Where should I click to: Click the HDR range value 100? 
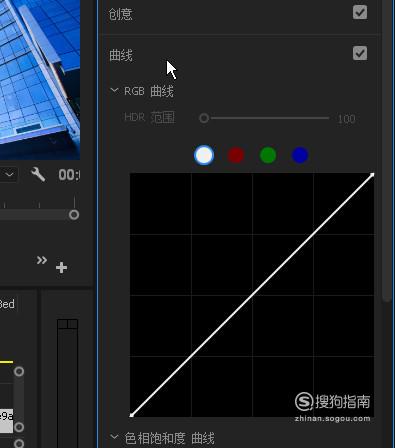(x=346, y=119)
